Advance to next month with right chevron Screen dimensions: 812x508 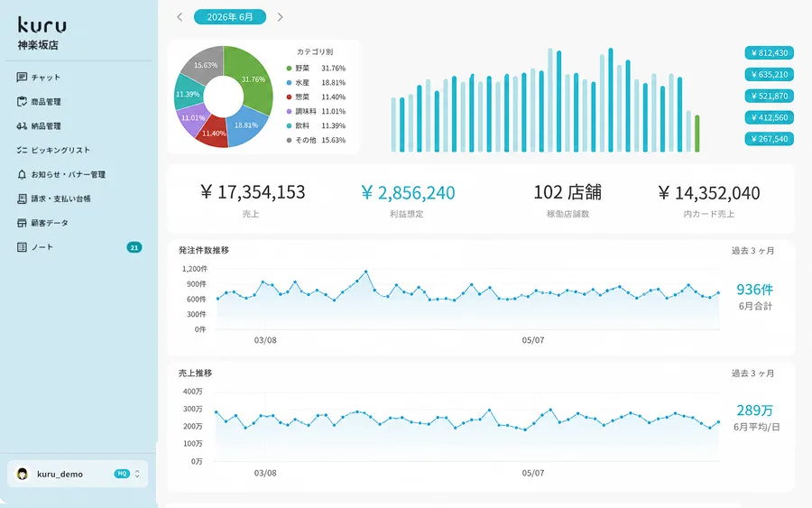click(x=281, y=17)
